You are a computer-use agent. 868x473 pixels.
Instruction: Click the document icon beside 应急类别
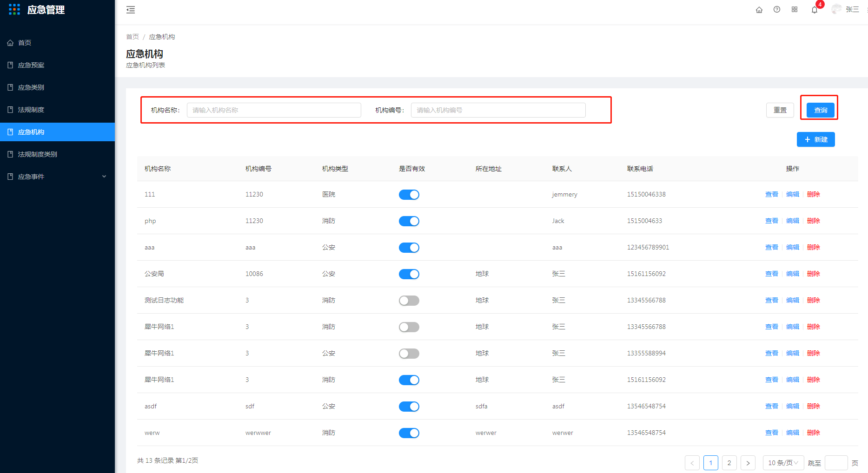pos(10,87)
